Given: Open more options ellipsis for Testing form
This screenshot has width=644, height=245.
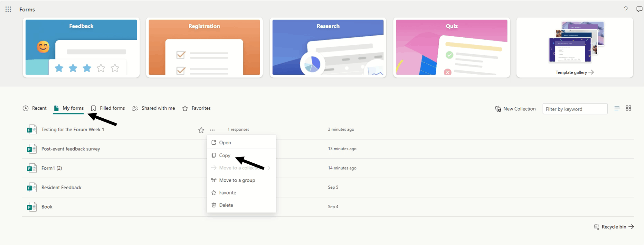Looking at the screenshot, I should point(212,130).
